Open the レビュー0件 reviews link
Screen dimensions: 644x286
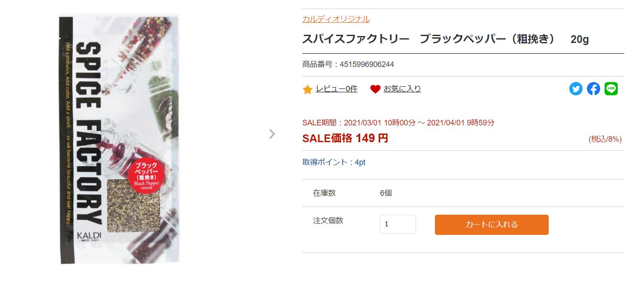(337, 89)
